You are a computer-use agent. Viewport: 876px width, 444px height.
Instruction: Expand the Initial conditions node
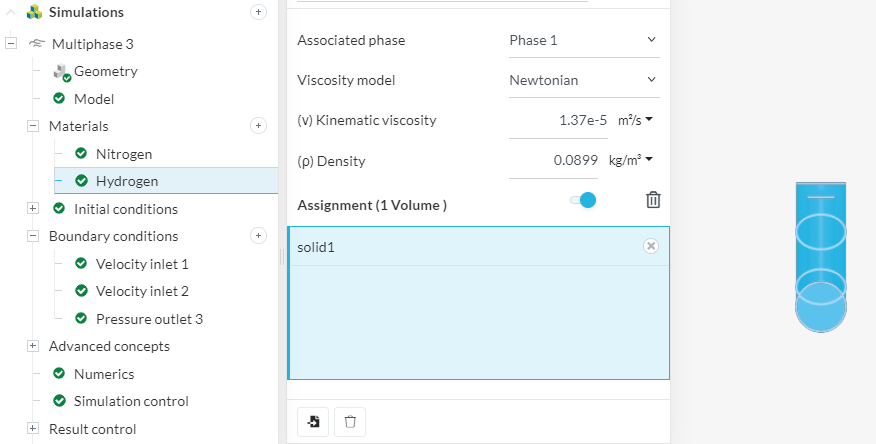pyautogui.click(x=33, y=209)
